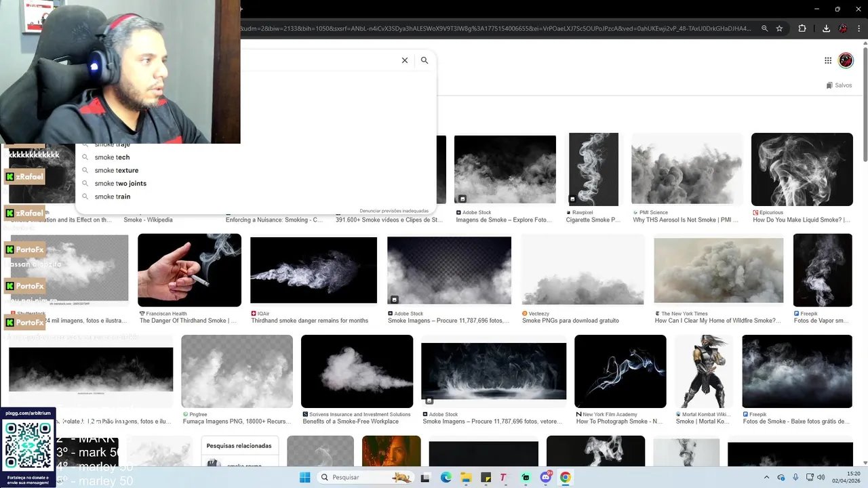Open the Sticky Notes taskbar icon
Viewport: 868px width, 488px height.
[x=486, y=477]
